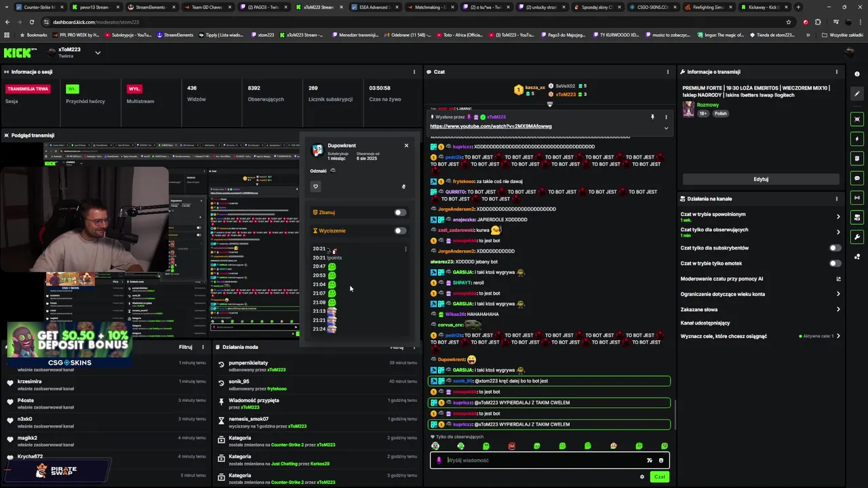Image resolution: width=868 pixels, height=488 pixels.
Task: Open the lightning bolt sidebar icon
Action: tap(857, 139)
